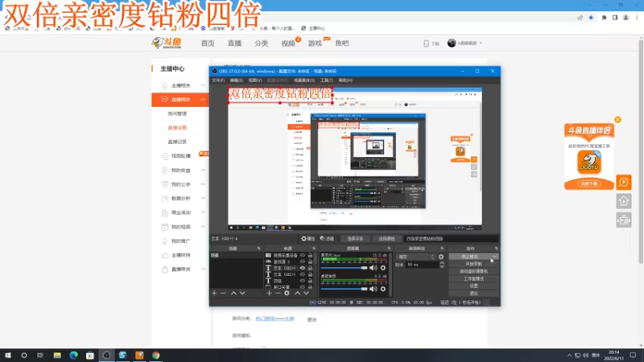Open the user account dropdown in Douyu header

coord(465,43)
